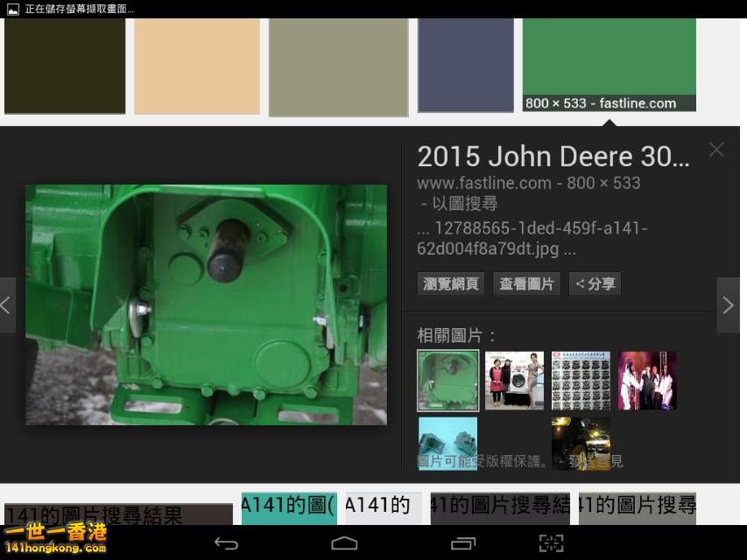Select the grey-green color tile result
The width and height of the screenshot is (747, 560).
[x=339, y=67]
